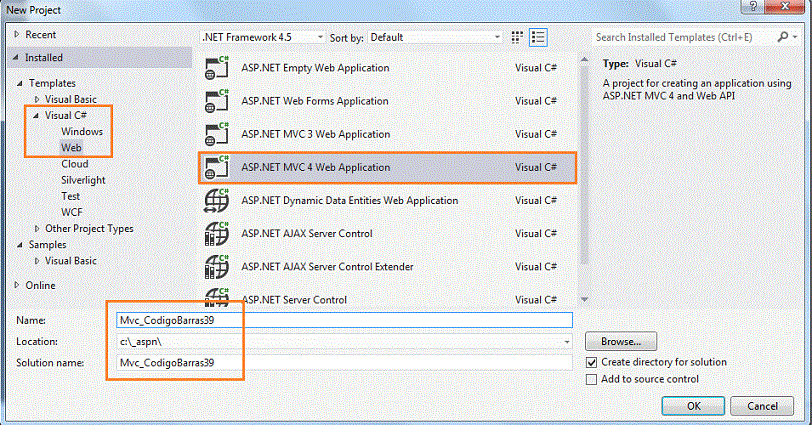Click the template list scrollbar down arrow
Viewport: 812px width, 425px height.
pyautogui.click(x=584, y=299)
